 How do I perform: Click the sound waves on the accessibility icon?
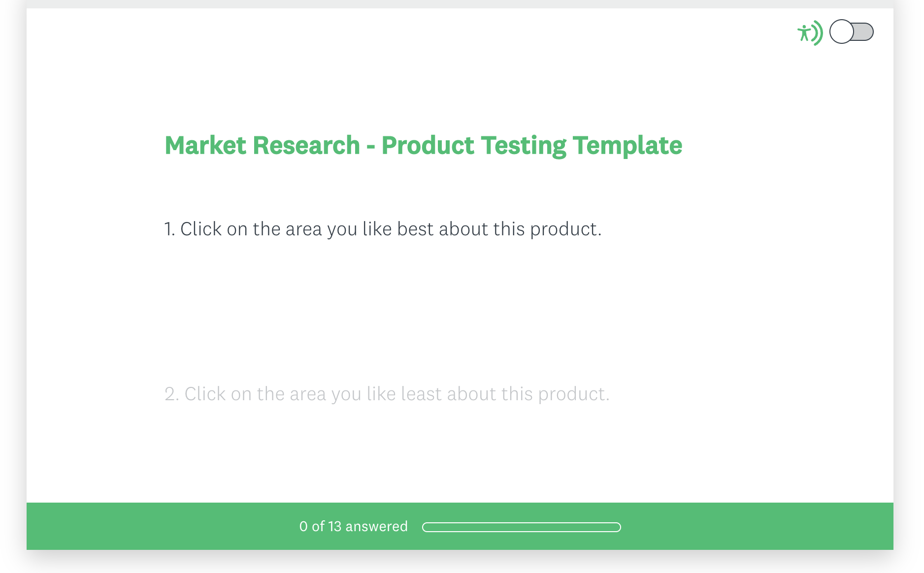[x=818, y=33]
